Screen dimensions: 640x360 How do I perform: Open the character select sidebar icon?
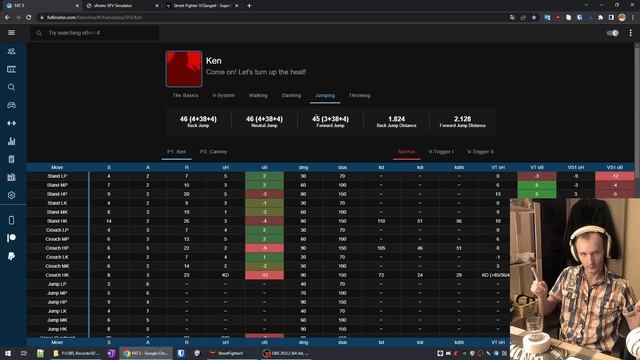[11, 51]
